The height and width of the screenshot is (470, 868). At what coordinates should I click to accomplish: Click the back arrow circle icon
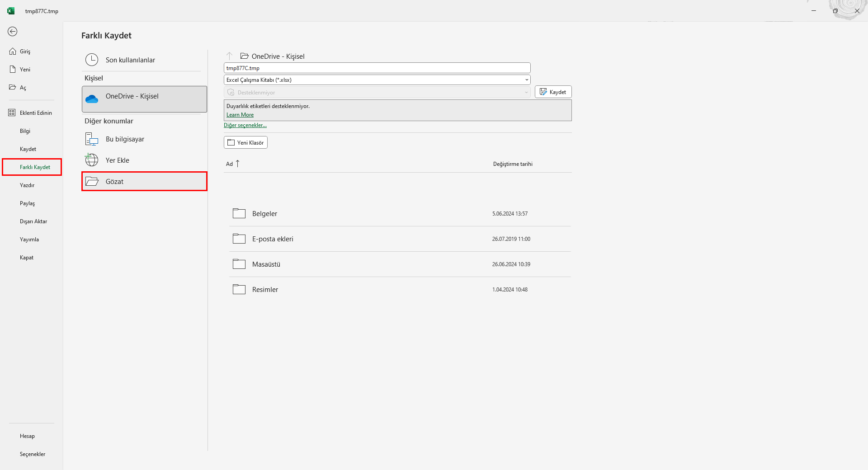(x=13, y=31)
